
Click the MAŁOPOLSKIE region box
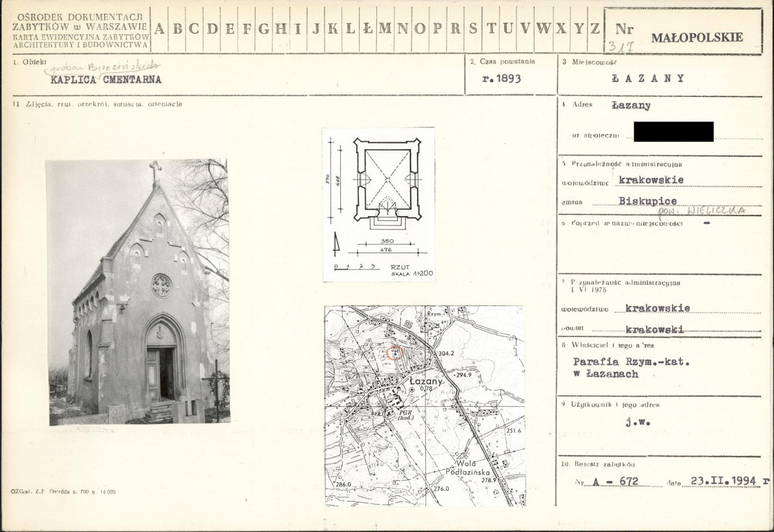tap(697, 37)
